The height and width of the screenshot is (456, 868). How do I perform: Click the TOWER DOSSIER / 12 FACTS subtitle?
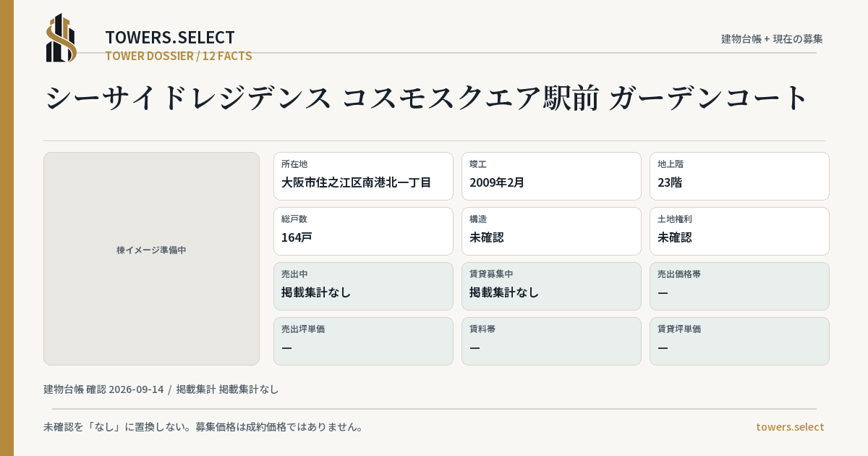pos(179,56)
